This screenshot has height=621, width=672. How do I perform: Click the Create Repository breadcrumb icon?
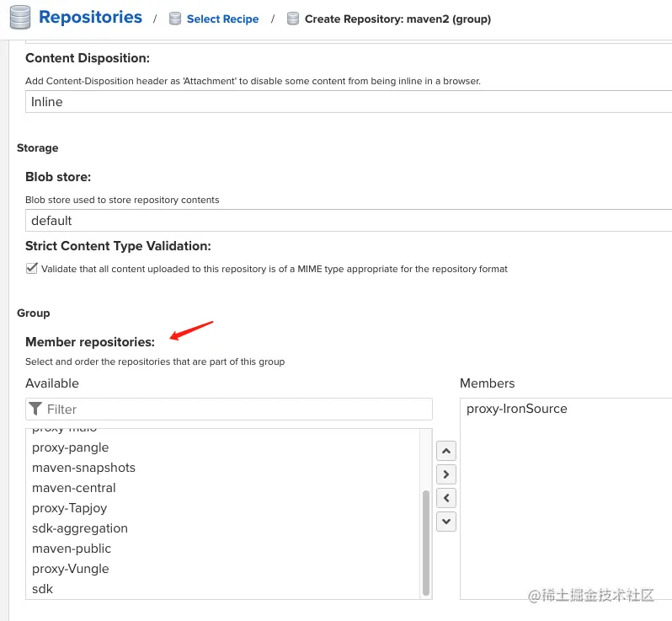click(293, 19)
